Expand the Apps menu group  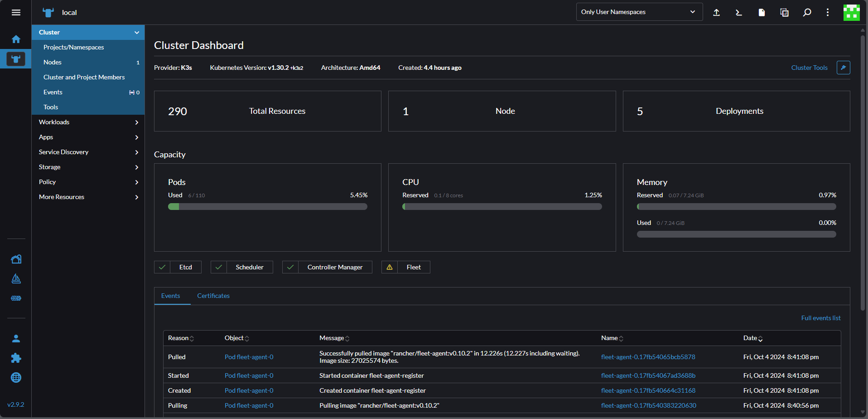point(88,137)
